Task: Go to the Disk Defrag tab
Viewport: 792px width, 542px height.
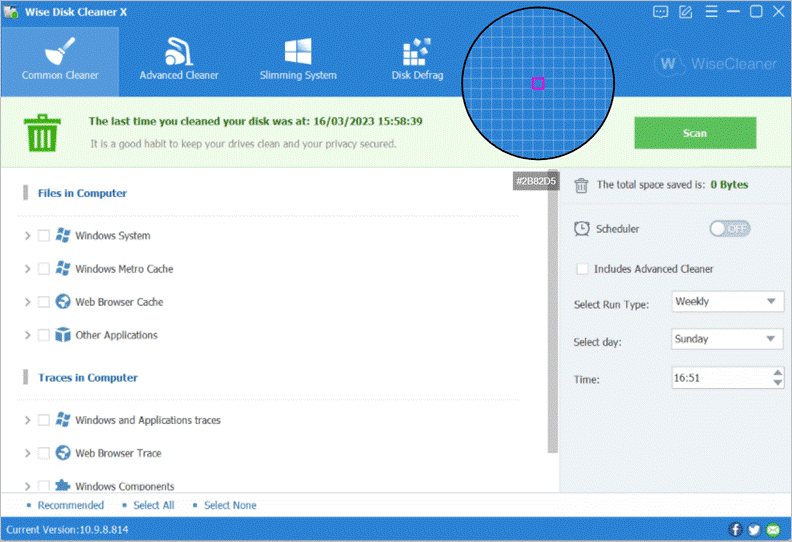Action: tap(417, 61)
